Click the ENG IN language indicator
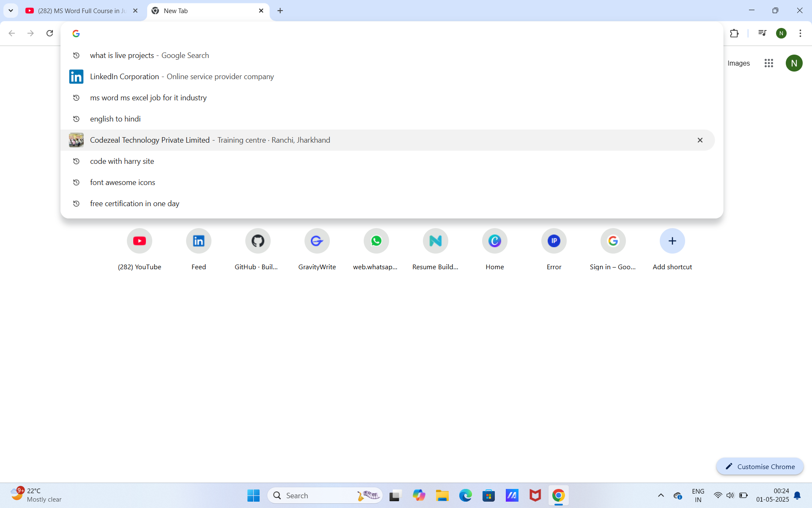This screenshot has width=812, height=508. coord(698,495)
